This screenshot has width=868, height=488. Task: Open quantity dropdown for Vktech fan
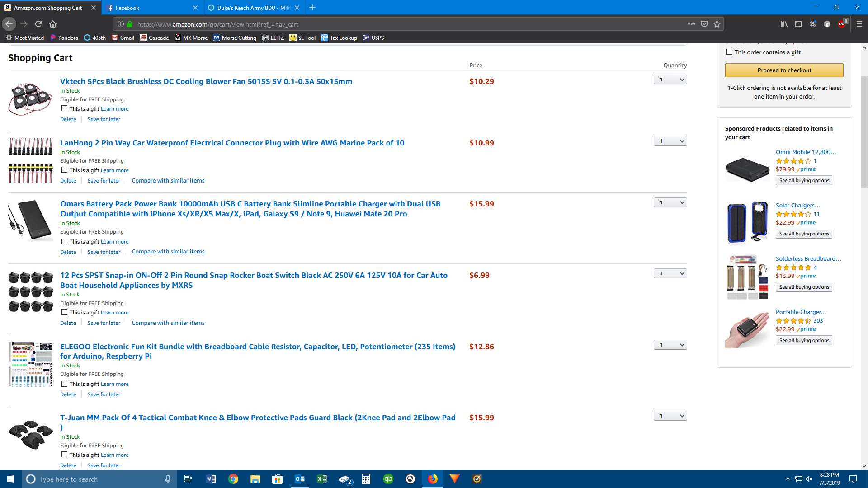[x=670, y=80]
